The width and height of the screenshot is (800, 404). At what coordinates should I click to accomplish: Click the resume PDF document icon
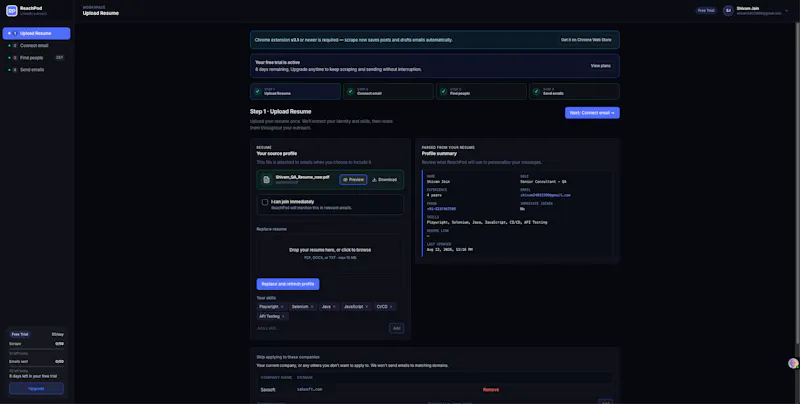click(266, 180)
